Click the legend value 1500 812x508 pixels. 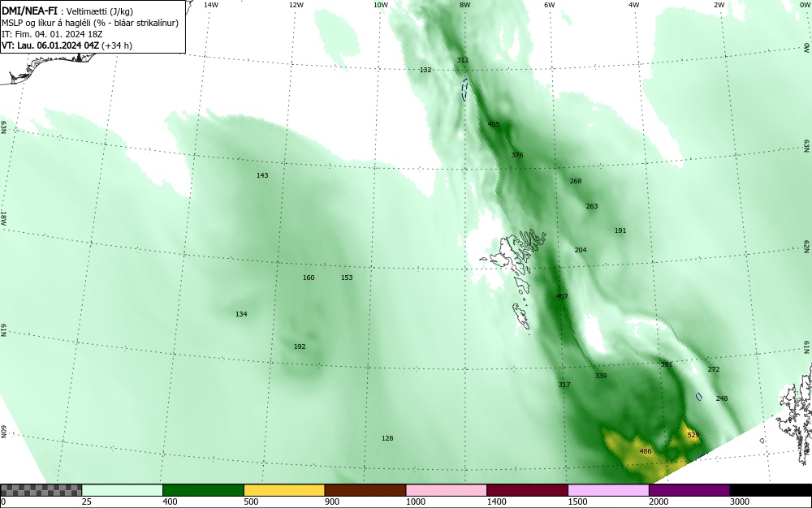pos(577,502)
